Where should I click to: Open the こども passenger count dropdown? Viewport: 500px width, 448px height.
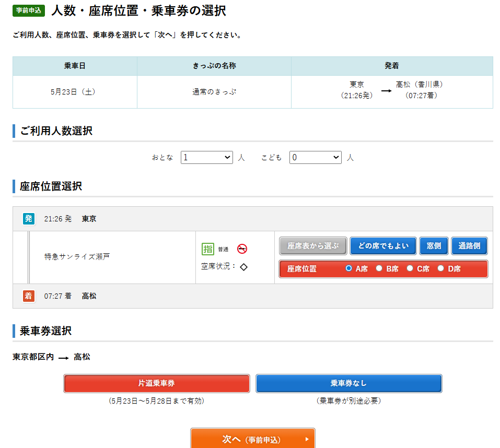[x=315, y=157]
